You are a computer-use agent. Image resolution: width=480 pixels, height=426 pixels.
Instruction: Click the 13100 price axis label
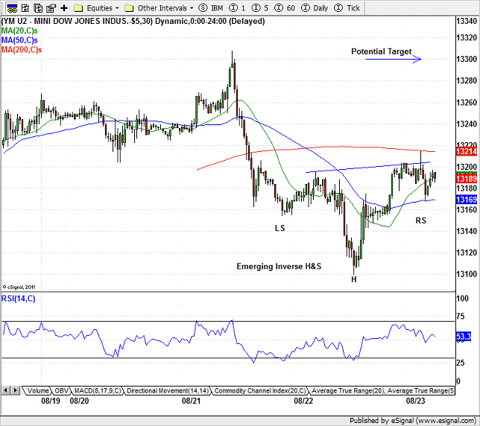(467, 274)
